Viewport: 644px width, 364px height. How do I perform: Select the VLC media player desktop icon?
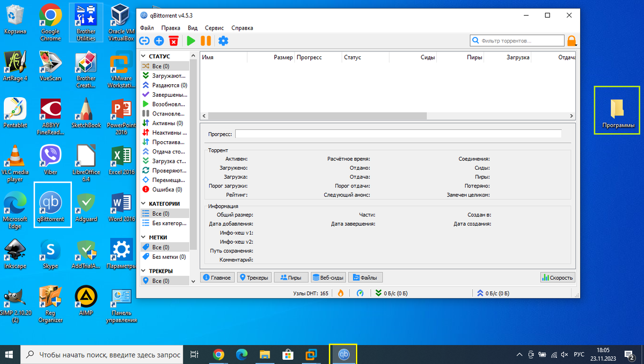pyautogui.click(x=15, y=164)
